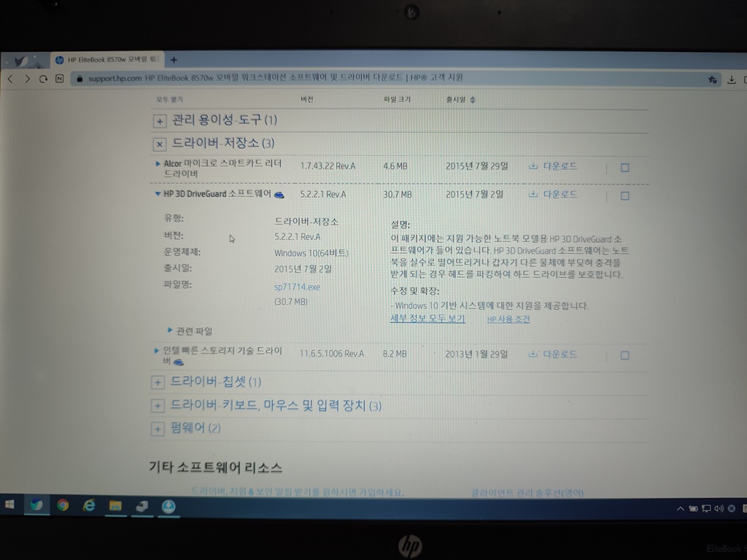The height and width of the screenshot is (560, 747).
Task: Click download icon in the 인텔 row
Action: click(x=533, y=354)
